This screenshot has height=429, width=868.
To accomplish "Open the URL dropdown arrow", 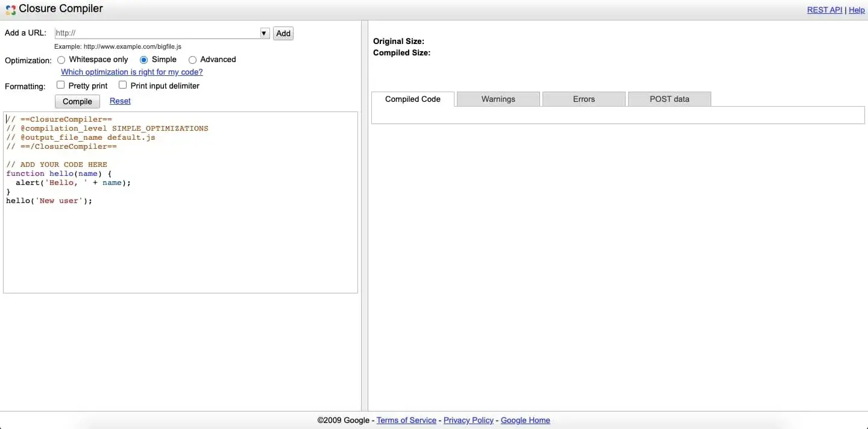I will click(265, 33).
